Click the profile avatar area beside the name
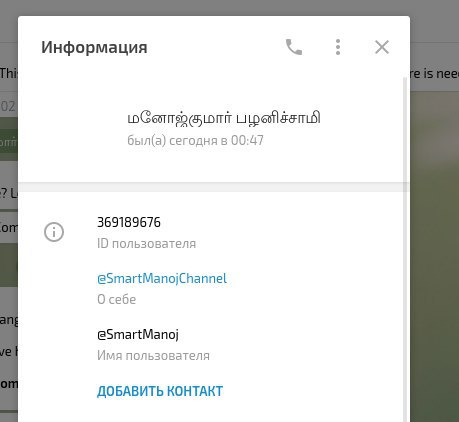 tap(81, 128)
